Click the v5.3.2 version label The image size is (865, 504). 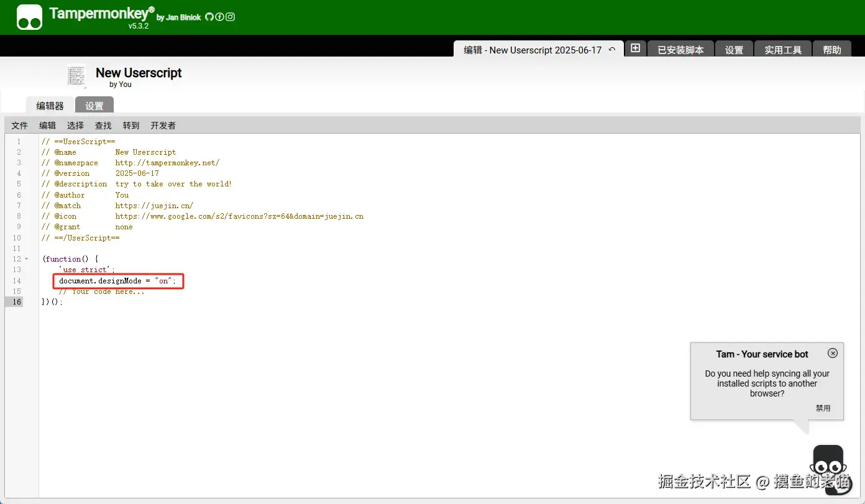click(x=139, y=26)
